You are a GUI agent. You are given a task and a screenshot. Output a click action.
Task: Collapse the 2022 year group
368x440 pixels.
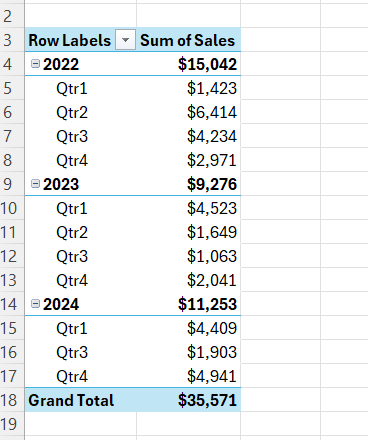[x=35, y=63]
